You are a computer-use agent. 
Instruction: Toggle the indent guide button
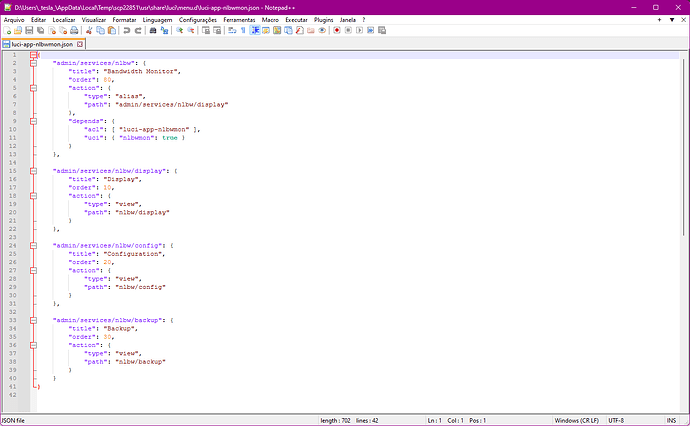click(255, 30)
